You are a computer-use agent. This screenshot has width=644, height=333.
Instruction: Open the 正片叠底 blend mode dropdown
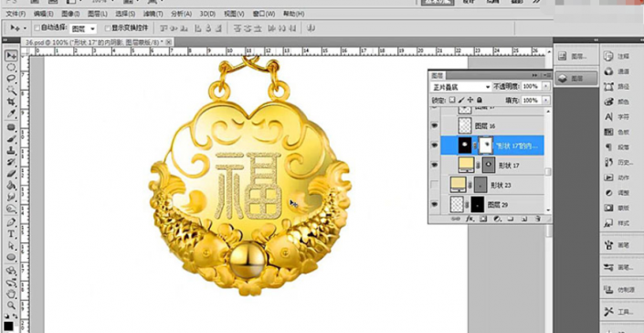(x=460, y=87)
